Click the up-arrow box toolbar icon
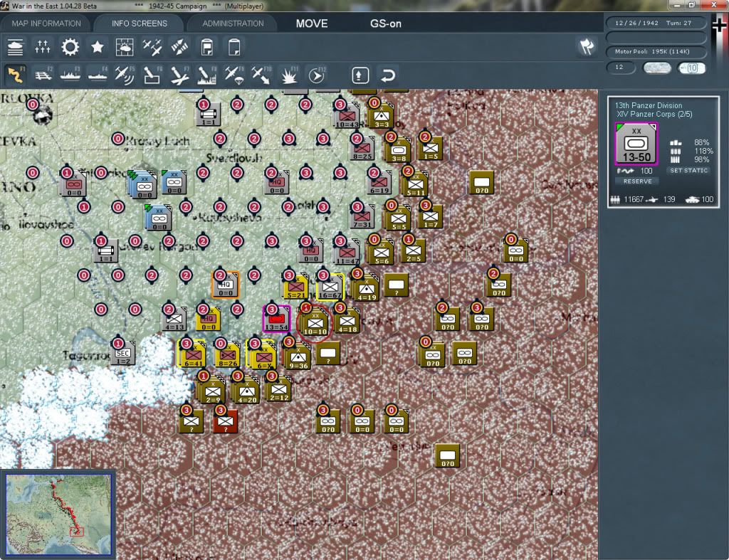Image resolution: width=729 pixels, height=560 pixels. pyautogui.click(x=360, y=75)
